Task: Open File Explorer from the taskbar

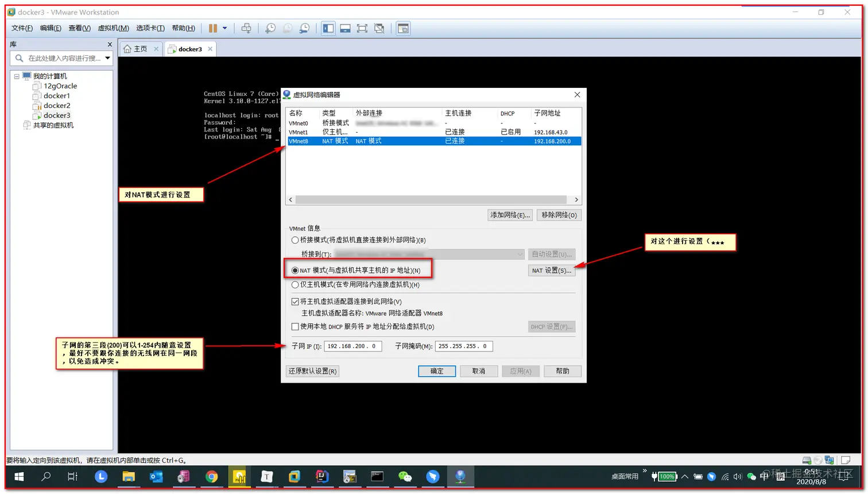Action: click(129, 477)
